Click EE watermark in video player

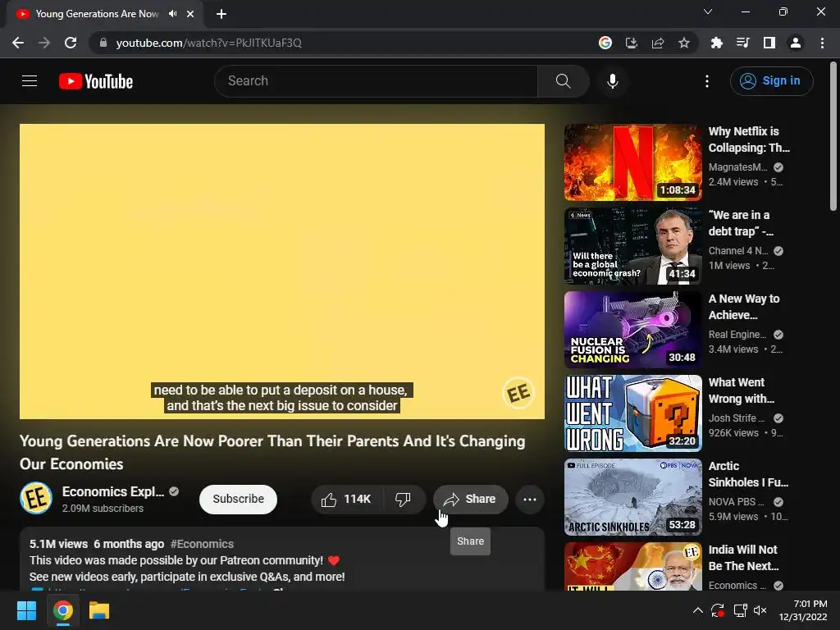click(x=518, y=393)
